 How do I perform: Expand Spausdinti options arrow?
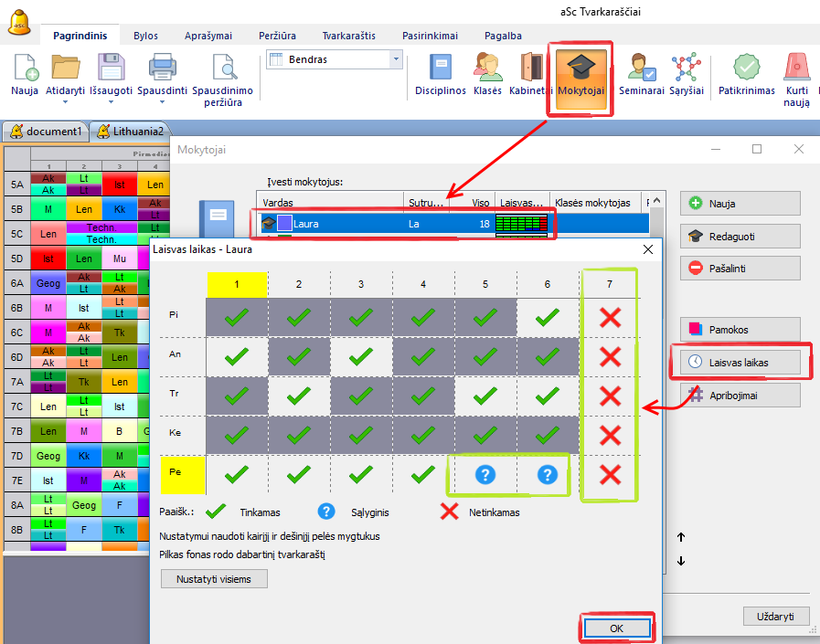coord(162,102)
